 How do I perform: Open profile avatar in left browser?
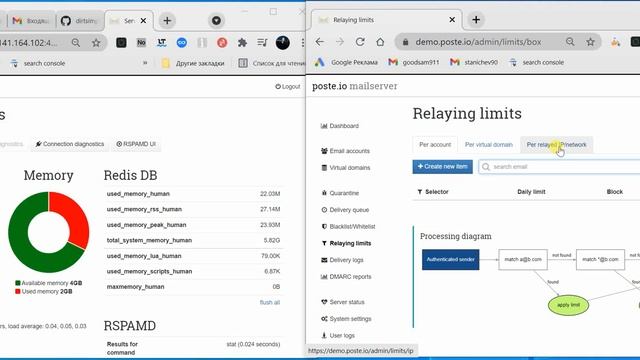(282, 42)
